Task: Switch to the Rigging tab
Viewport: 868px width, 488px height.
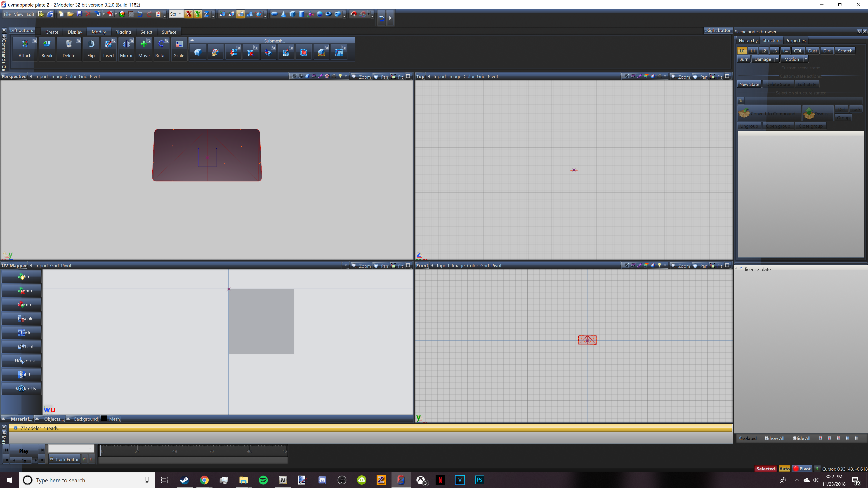Action: coord(123,32)
